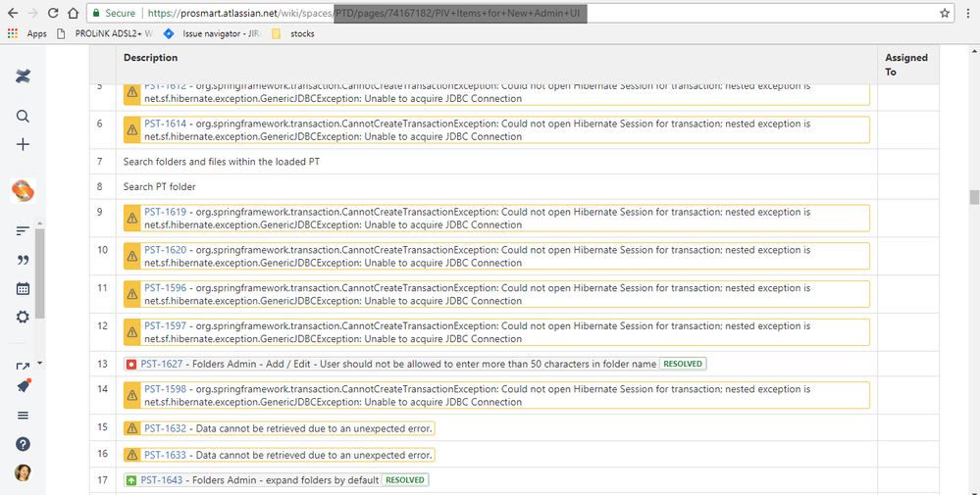Go back using browser back arrow
980x495 pixels.
click(x=13, y=13)
